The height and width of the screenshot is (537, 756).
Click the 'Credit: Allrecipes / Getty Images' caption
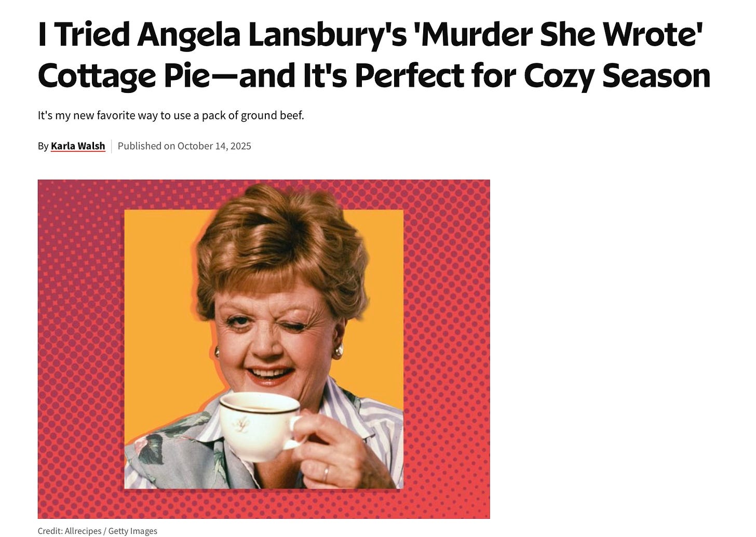coord(98,531)
